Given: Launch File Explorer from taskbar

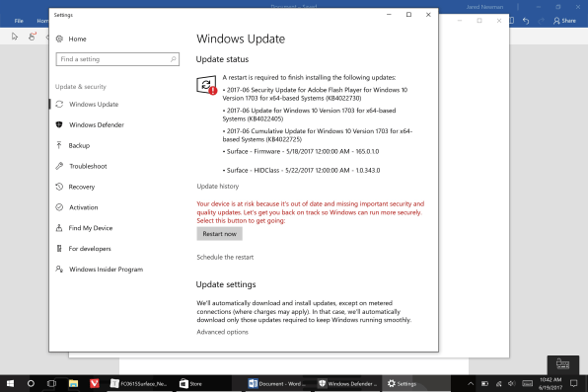Looking at the screenshot, I should pos(73,383).
